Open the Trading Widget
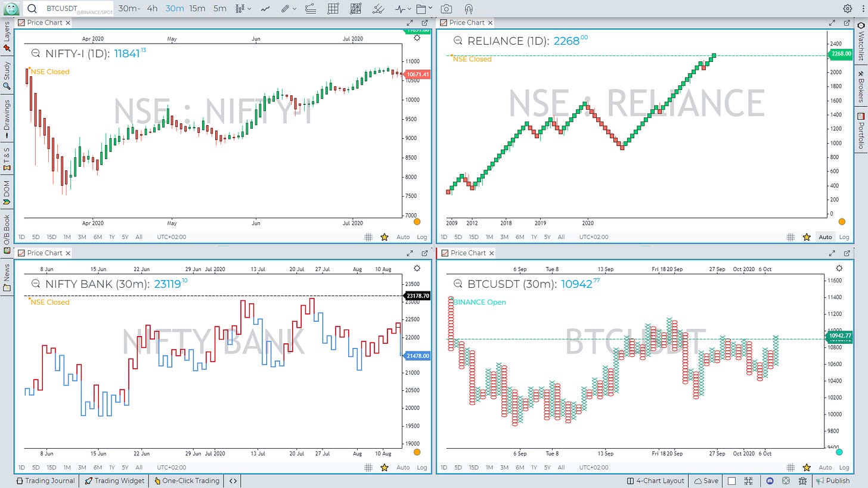Viewport: 868px width, 488px height. click(x=114, y=481)
